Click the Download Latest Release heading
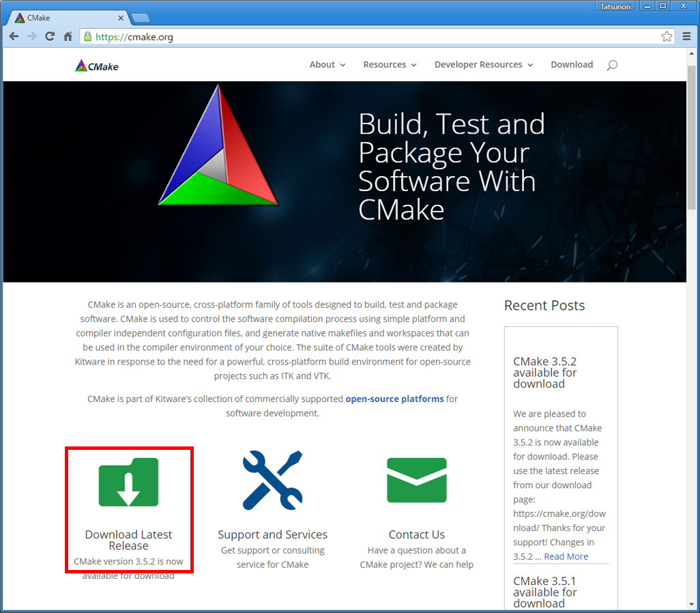 pyautogui.click(x=128, y=540)
